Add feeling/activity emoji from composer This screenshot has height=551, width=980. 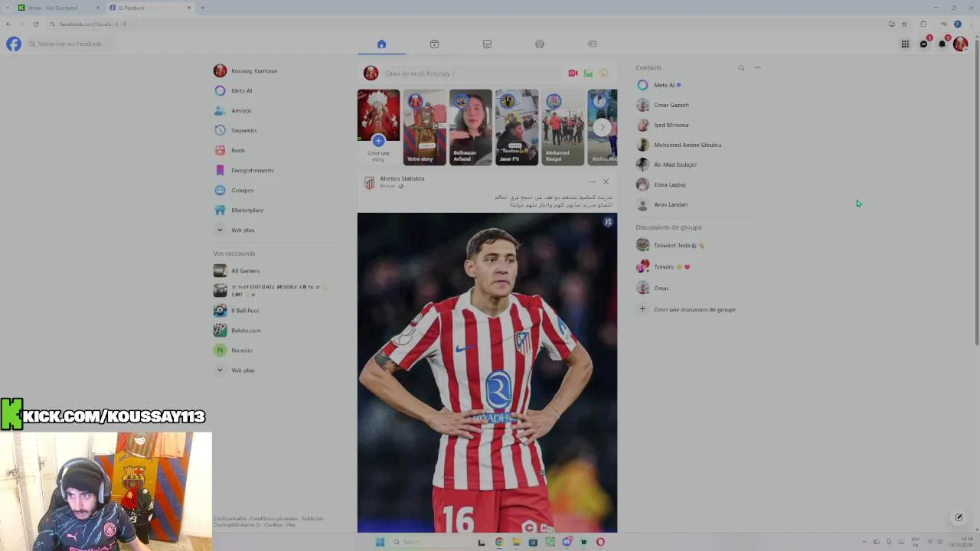(603, 73)
